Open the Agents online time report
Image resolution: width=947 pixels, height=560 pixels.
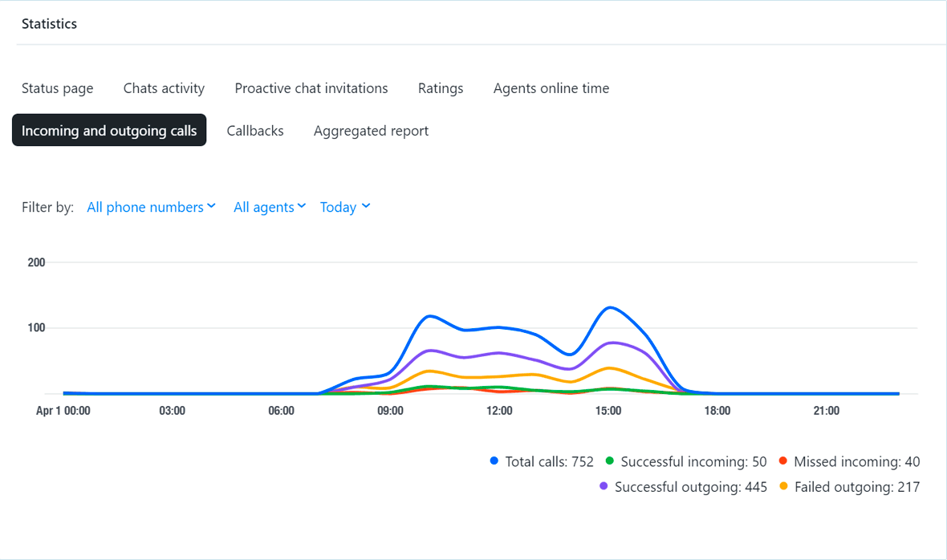click(x=551, y=88)
